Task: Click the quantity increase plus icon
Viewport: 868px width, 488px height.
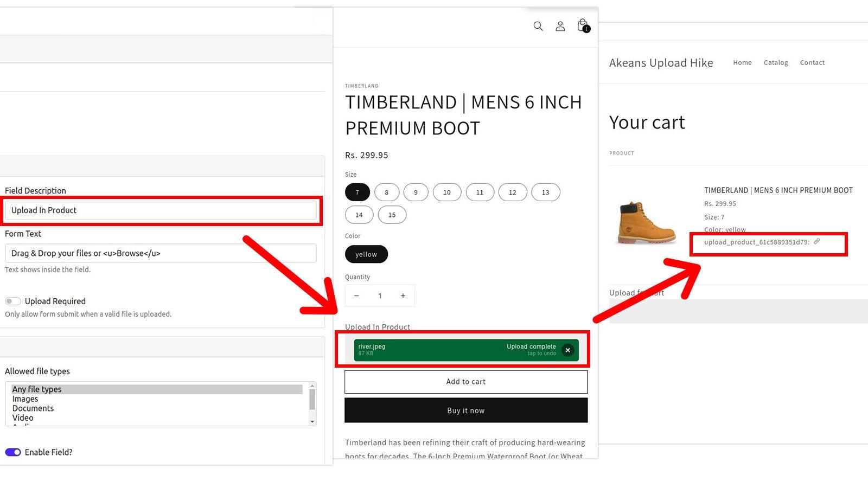Action: click(x=403, y=296)
